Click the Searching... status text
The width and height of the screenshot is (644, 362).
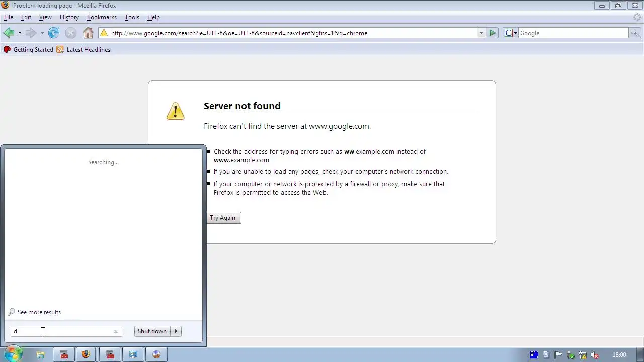pyautogui.click(x=103, y=162)
